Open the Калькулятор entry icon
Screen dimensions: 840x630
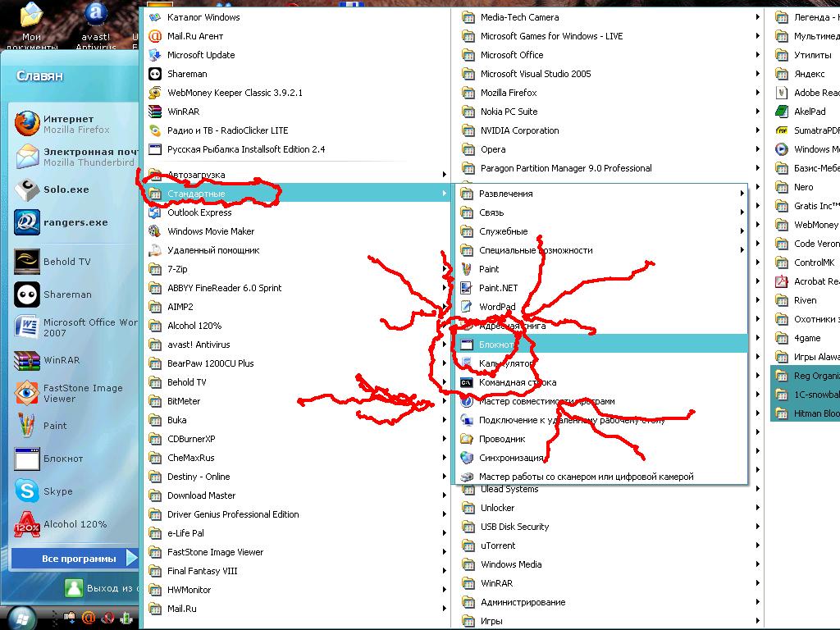[x=467, y=363]
